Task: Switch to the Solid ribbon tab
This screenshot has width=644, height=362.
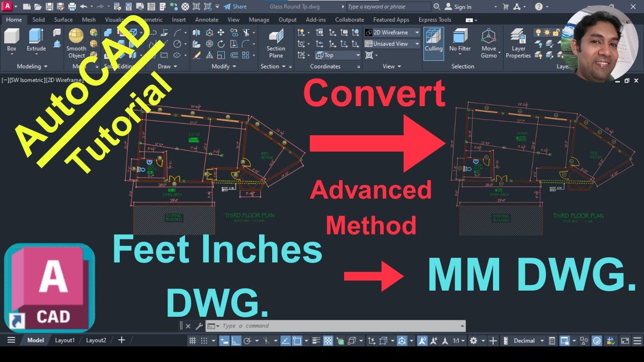Action: click(x=38, y=20)
